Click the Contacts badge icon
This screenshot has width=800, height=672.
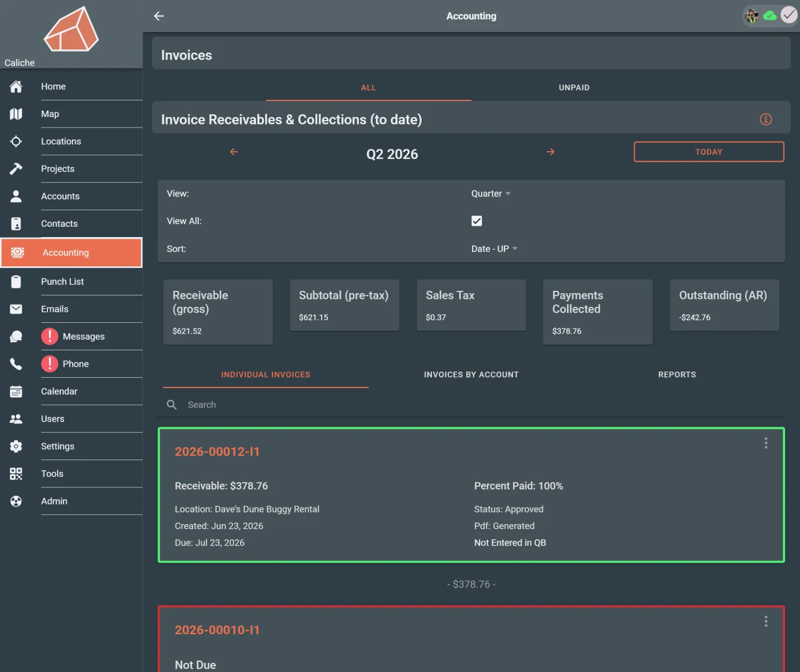[x=16, y=223]
